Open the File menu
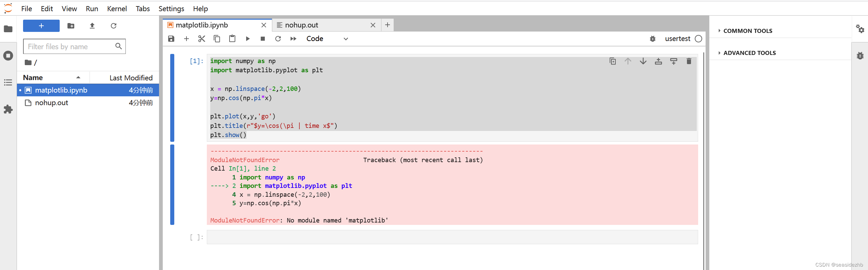Image resolution: width=868 pixels, height=270 pixels. [x=26, y=9]
